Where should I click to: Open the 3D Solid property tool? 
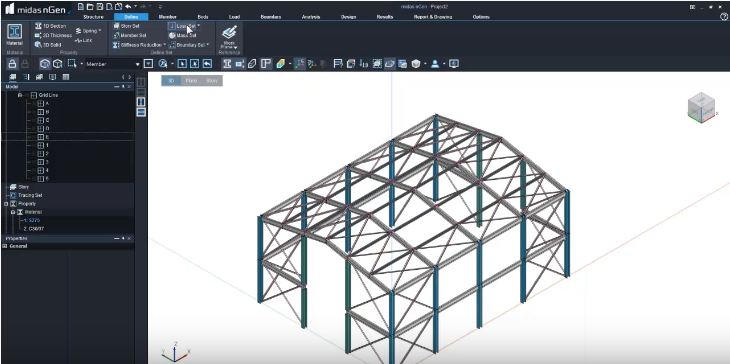pyautogui.click(x=48, y=45)
